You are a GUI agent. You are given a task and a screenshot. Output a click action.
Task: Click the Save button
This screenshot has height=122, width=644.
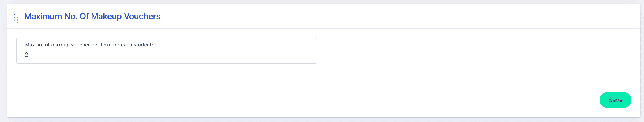click(x=615, y=100)
